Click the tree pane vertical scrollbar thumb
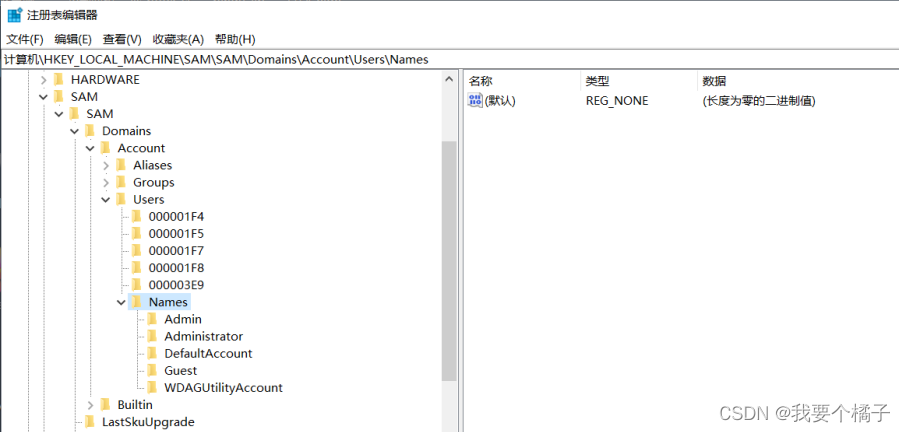This screenshot has height=432, width=905. 449,261
